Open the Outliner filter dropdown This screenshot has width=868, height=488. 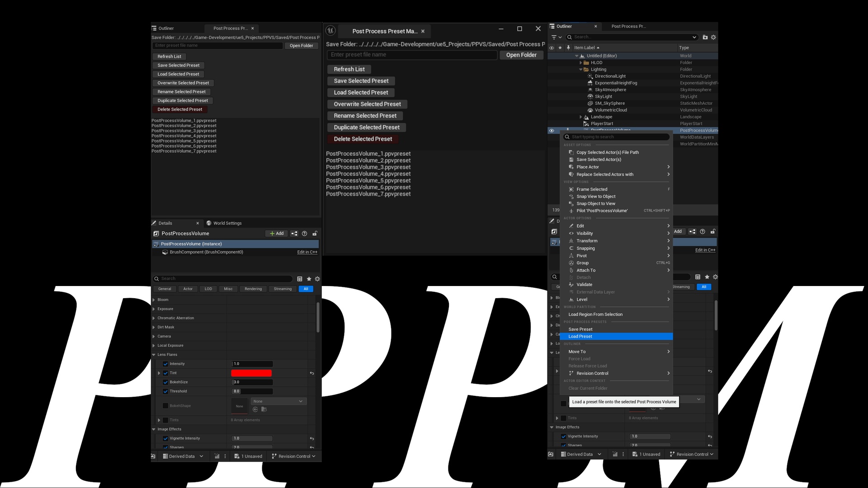coord(557,37)
